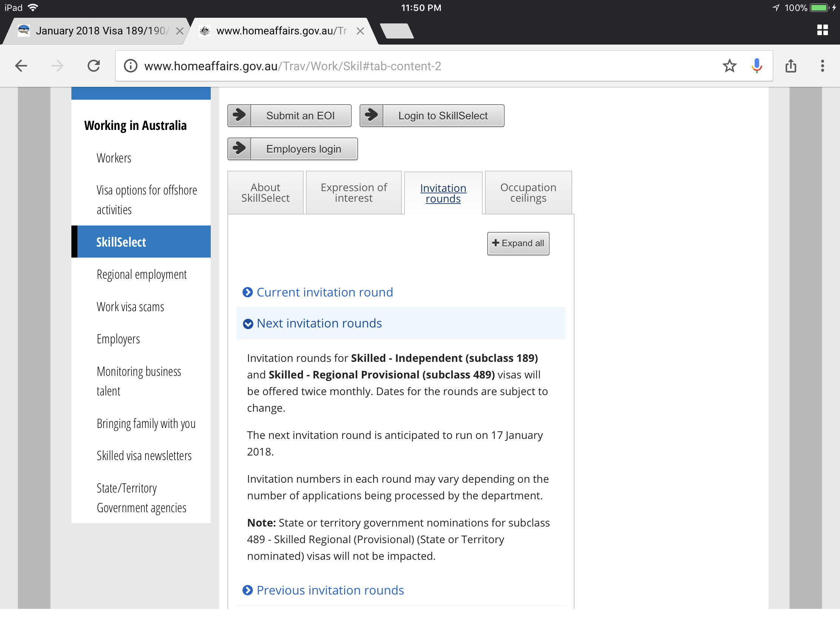Image resolution: width=840 pixels, height=630 pixels.
Task: Open Regional employment sidebar link
Action: pyautogui.click(x=141, y=275)
